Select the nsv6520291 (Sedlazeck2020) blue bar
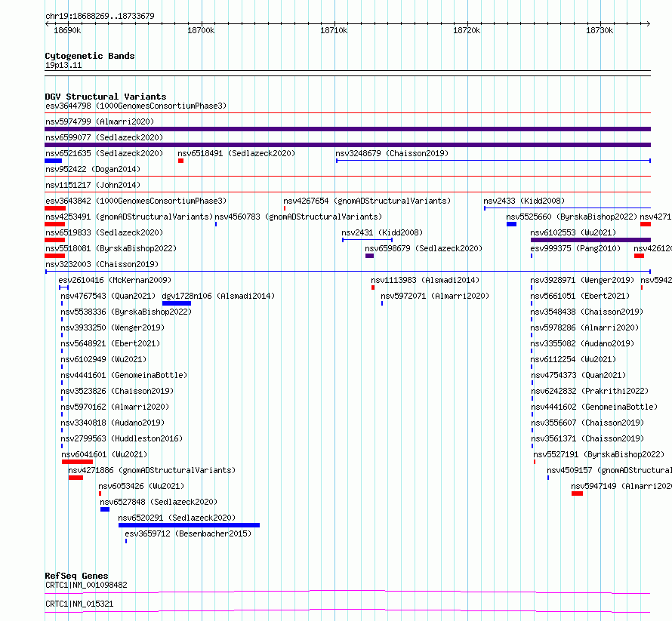This screenshot has height=621, width=672. click(189, 525)
